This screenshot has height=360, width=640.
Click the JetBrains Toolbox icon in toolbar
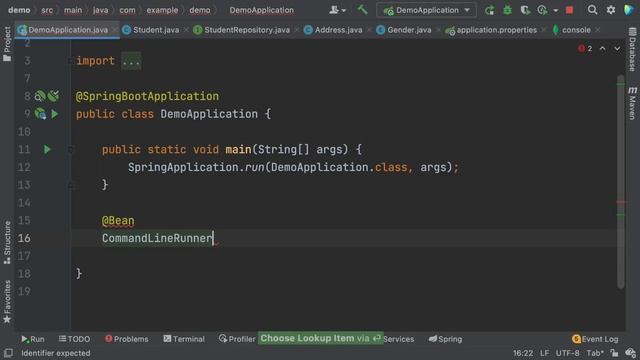(x=629, y=10)
